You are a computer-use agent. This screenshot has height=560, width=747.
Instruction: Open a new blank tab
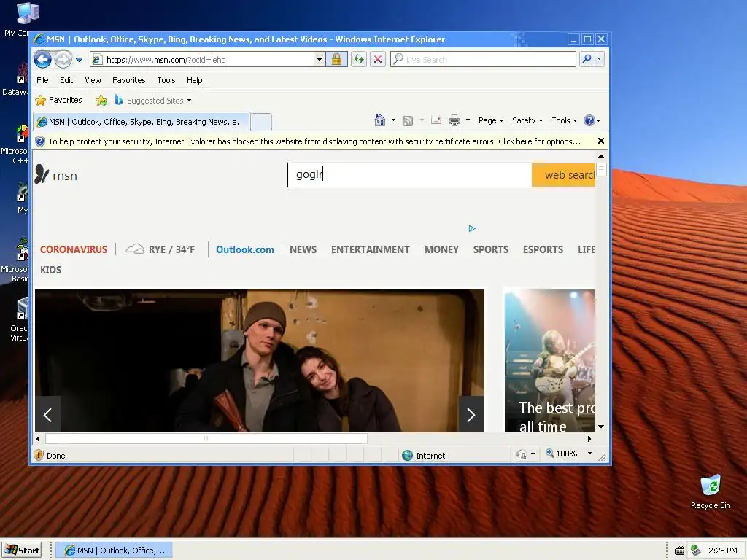pyautogui.click(x=261, y=122)
